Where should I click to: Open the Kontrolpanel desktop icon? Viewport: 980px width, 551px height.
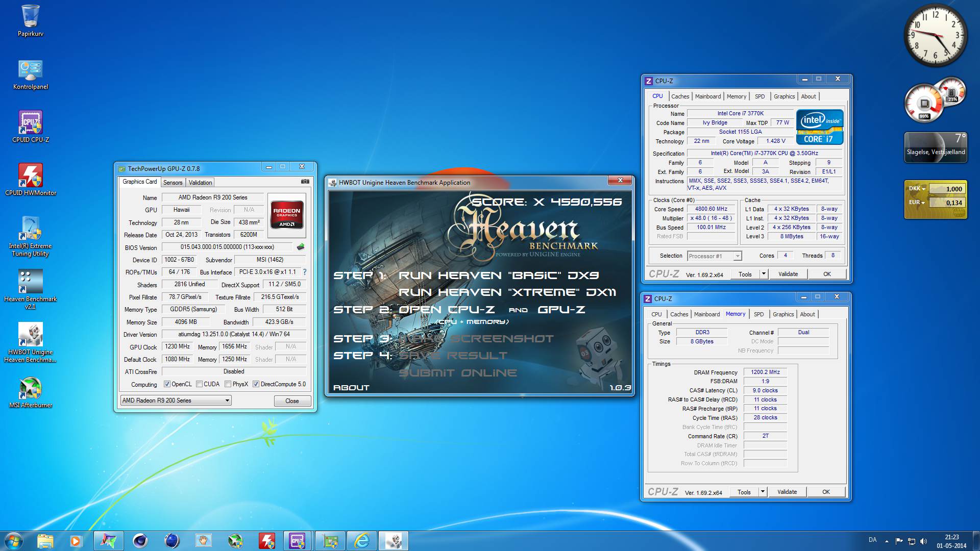[31, 74]
